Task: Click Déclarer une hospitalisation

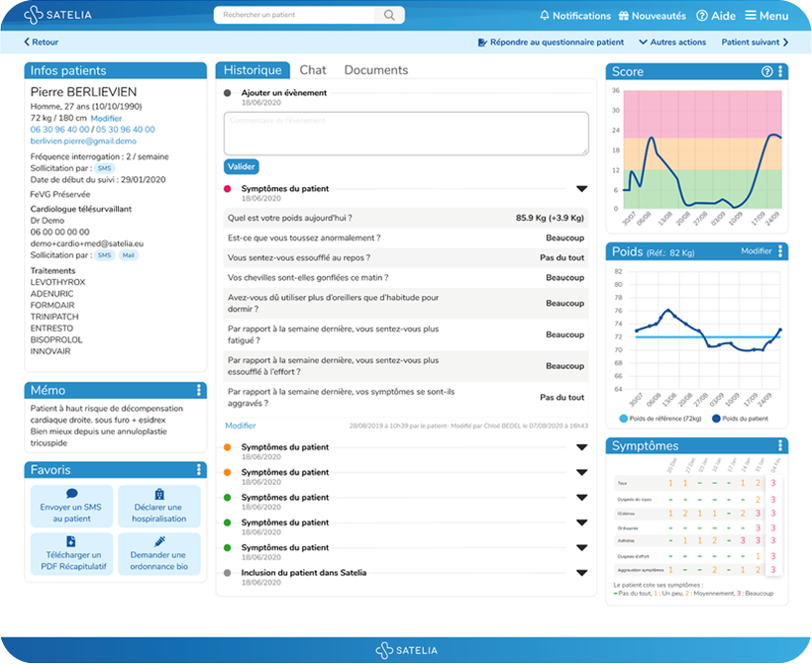Action: 159,506
